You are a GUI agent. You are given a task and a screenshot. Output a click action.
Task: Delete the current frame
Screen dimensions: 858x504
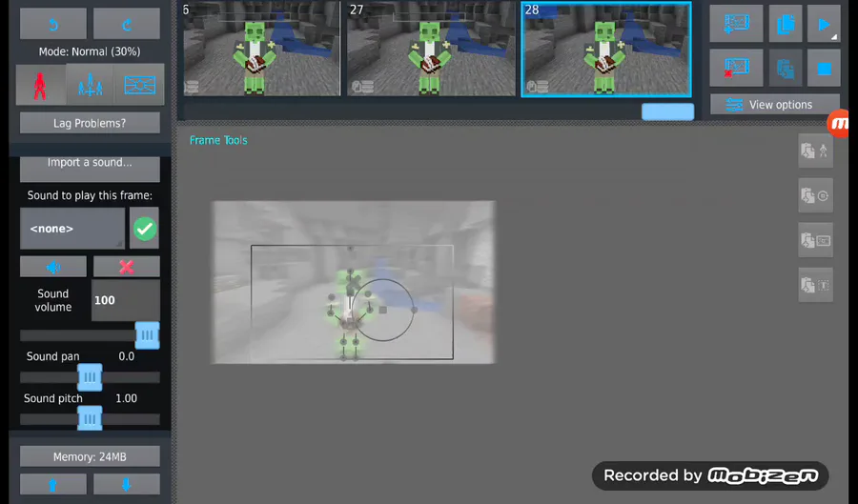pos(736,68)
